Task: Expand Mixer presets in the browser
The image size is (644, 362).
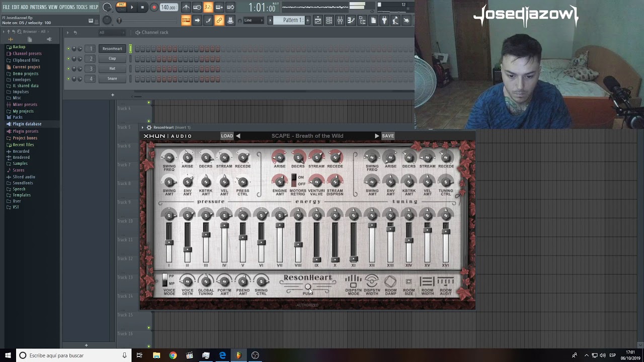Action: coord(22,105)
